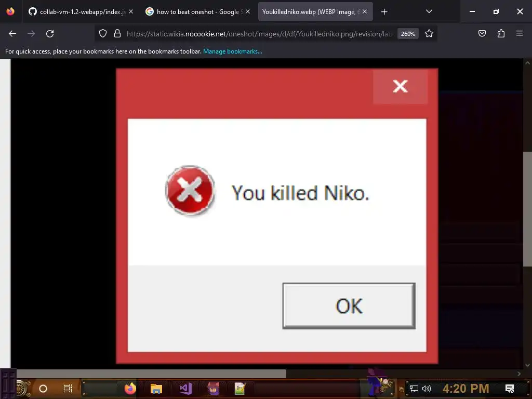Open the notification action center
The height and width of the screenshot is (399, 532).
point(510,389)
